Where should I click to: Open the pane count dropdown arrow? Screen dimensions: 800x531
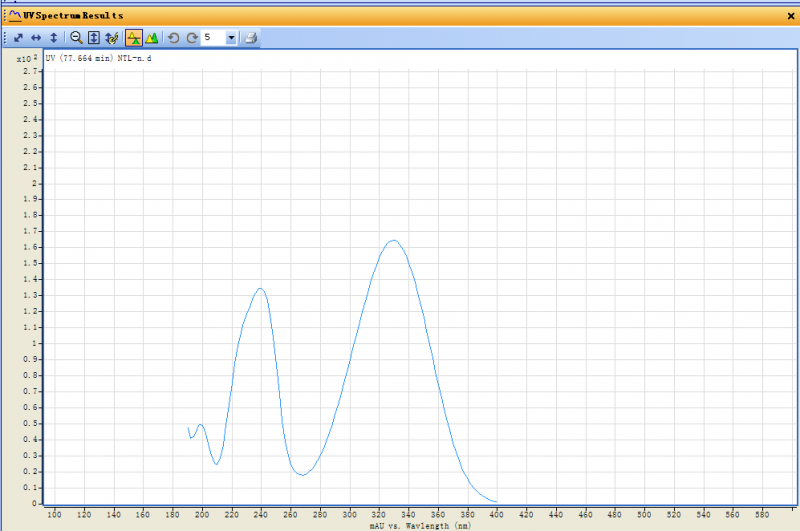pos(231,38)
